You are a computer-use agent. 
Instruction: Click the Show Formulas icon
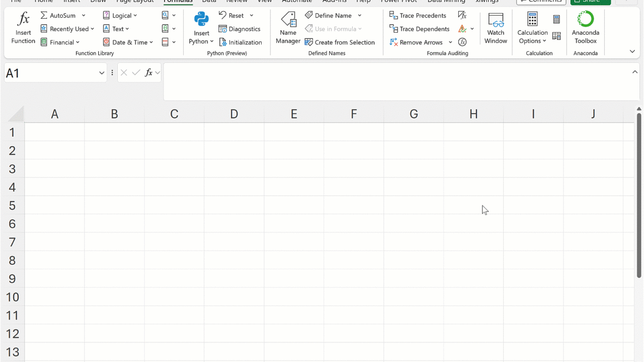pyautogui.click(x=462, y=16)
